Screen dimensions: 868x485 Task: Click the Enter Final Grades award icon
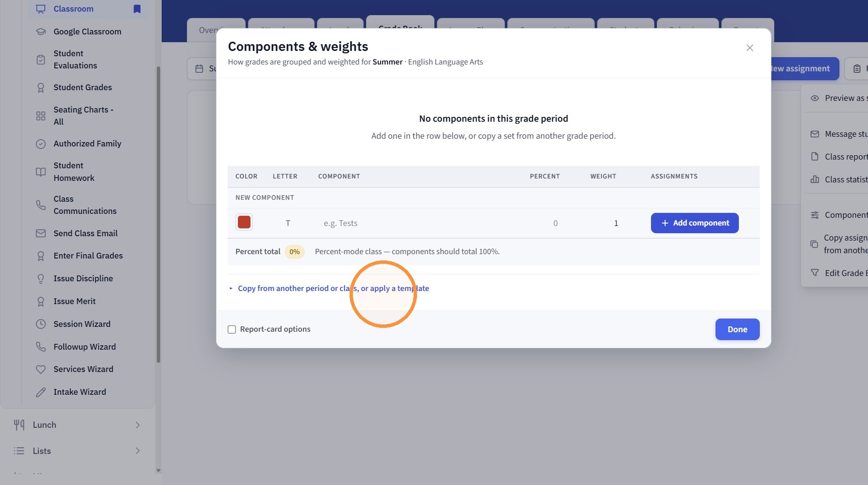click(x=41, y=256)
